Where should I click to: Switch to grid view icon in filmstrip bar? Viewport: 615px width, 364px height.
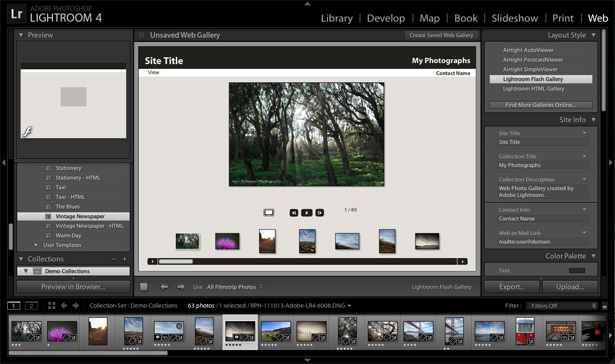pos(51,306)
